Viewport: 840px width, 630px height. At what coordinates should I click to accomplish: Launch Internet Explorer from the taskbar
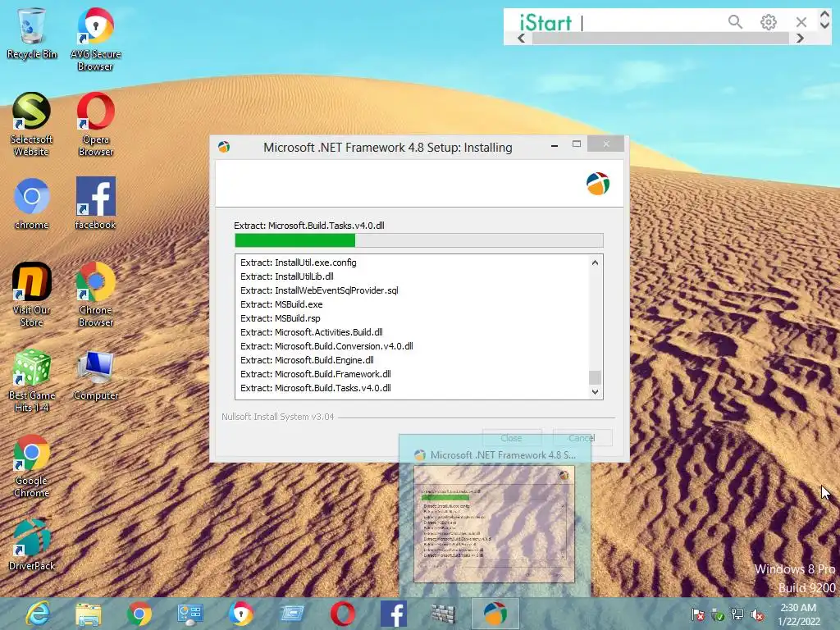(38, 614)
